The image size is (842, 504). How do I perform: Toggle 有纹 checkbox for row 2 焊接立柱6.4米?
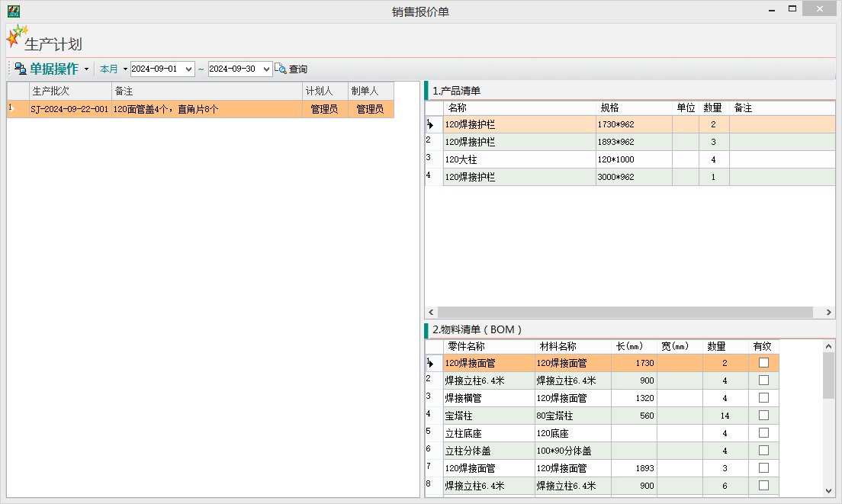tap(763, 380)
